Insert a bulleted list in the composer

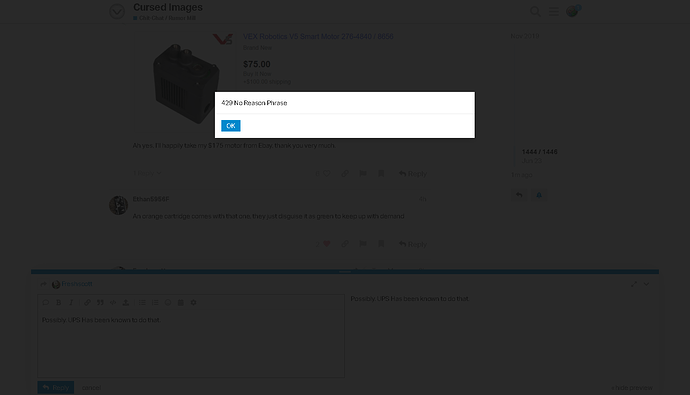coord(142,303)
